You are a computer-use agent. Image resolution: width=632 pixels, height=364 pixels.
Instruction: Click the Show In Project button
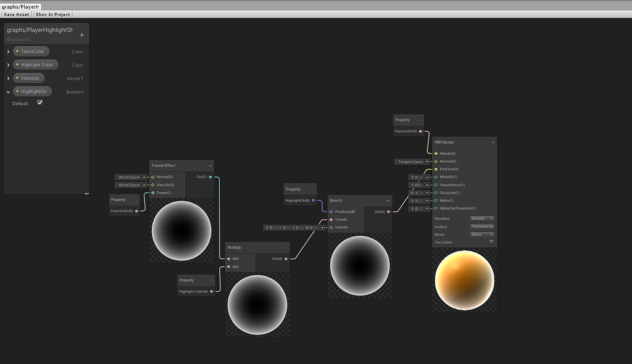click(x=52, y=14)
